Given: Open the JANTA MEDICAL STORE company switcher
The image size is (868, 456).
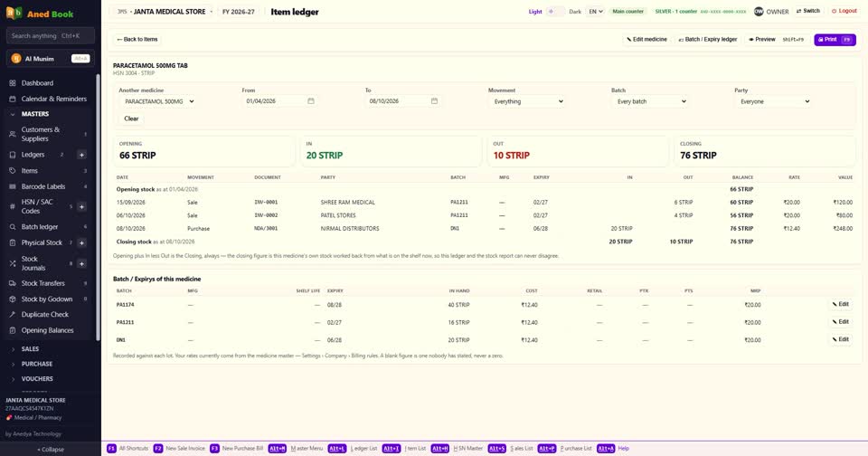Looking at the screenshot, I should coord(165,12).
